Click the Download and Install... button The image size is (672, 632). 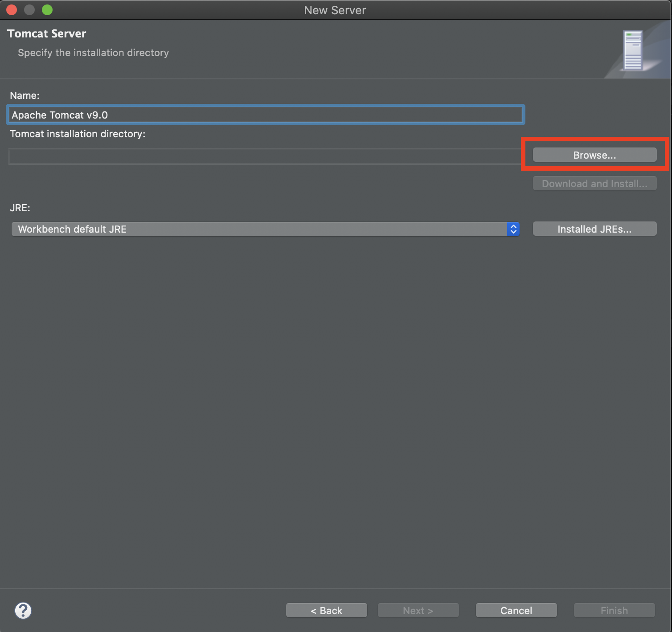594,184
